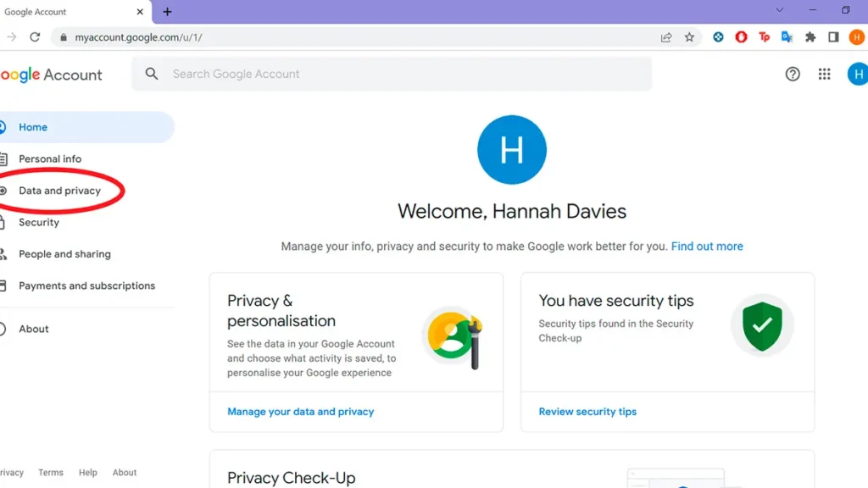Image resolution: width=868 pixels, height=488 pixels.
Task: Open the share page icon in address bar
Action: tap(666, 37)
